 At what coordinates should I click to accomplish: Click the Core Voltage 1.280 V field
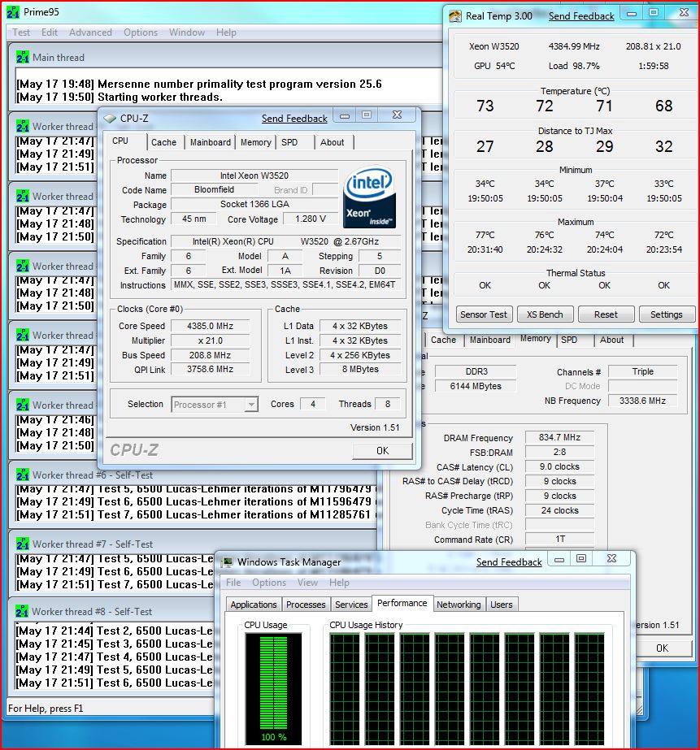tap(311, 219)
